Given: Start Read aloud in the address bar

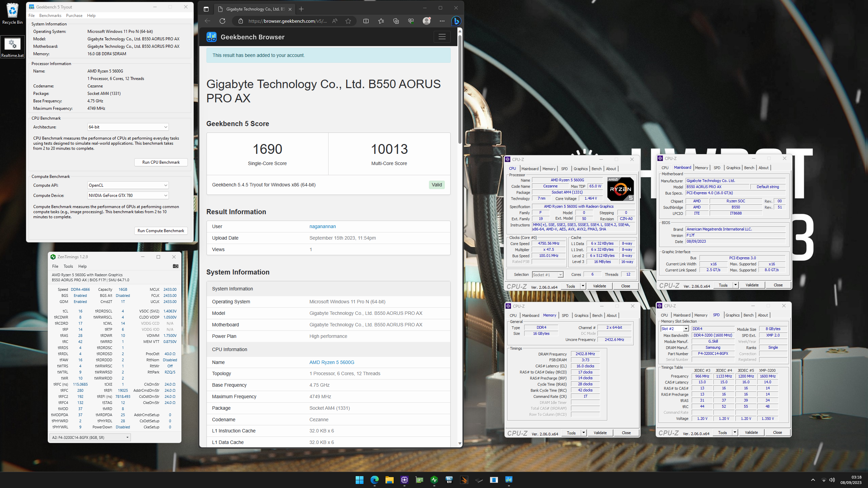Looking at the screenshot, I should [335, 21].
